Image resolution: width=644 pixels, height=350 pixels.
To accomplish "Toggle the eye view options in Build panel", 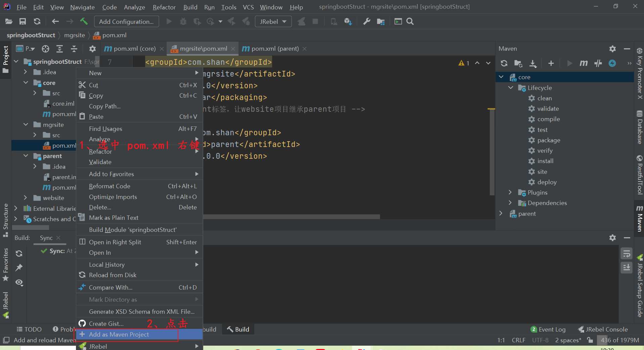I will pyautogui.click(x=19, y=283).
